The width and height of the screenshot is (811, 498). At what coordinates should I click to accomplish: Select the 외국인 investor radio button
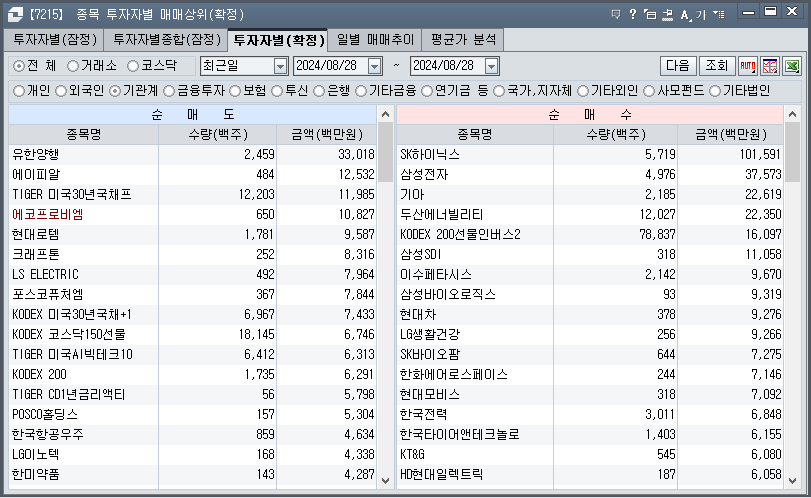(x=61, y=91)
